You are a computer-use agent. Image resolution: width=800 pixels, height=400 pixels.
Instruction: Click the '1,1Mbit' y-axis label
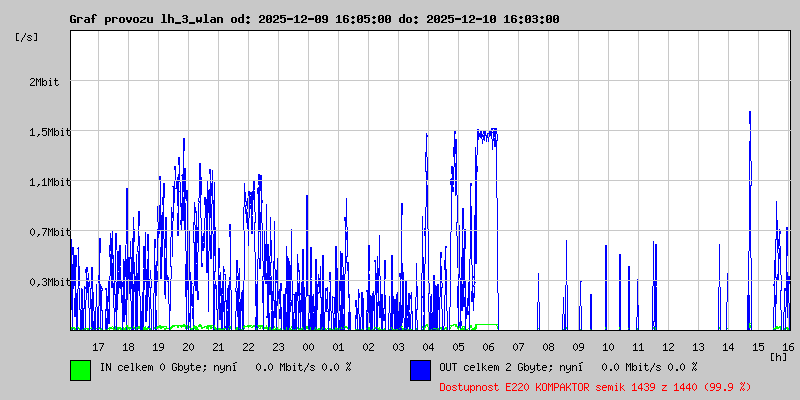48,182
